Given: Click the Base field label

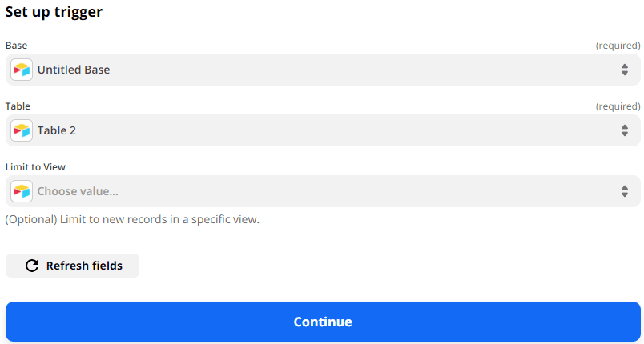Looking at the screenshot, I should click(16, 46).
